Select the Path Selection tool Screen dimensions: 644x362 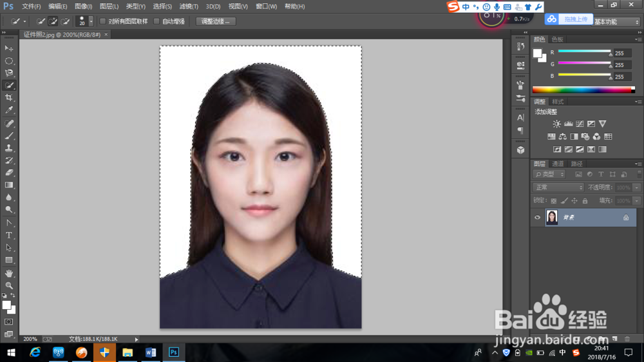[8, 248]
